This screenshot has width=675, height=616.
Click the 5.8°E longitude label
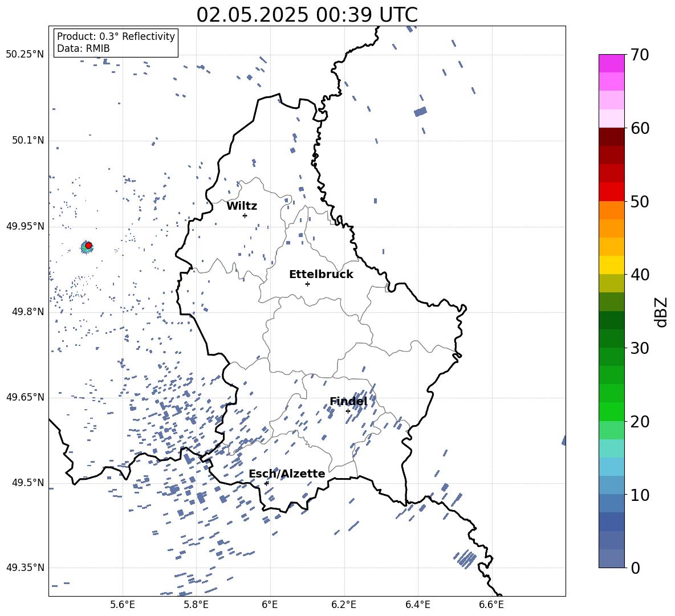click(x=196, y=605)
